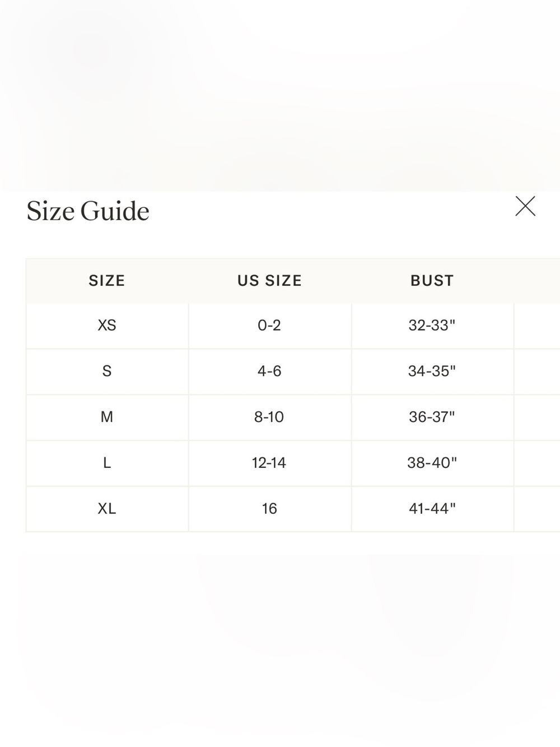The width and height of the screenshot is (560, 747).
Task: Select the XL size cell
Action: tap(107, 509)
